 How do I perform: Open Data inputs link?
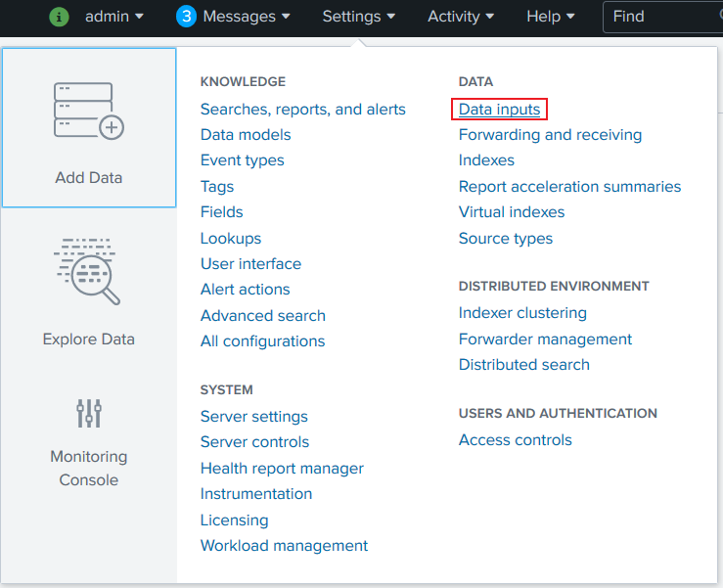(500, 110)
